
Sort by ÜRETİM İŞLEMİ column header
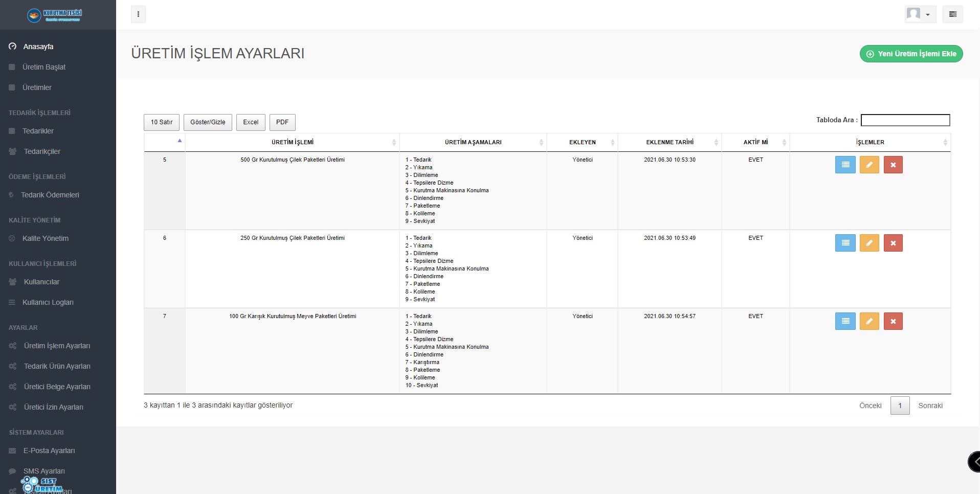pos(292,142)
